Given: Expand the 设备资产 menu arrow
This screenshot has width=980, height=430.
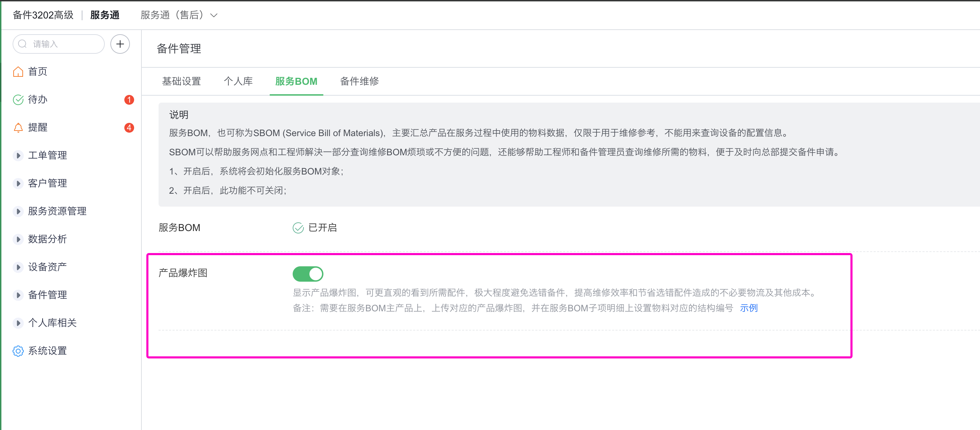Looking at the screenshot, I should point(18,267).
